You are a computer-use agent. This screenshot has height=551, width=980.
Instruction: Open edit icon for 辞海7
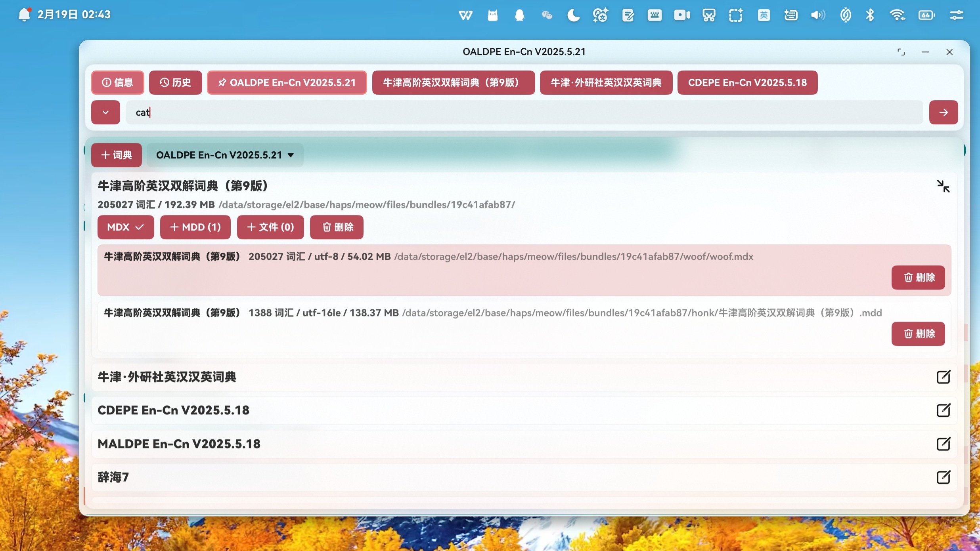click(x=943, y=477)
